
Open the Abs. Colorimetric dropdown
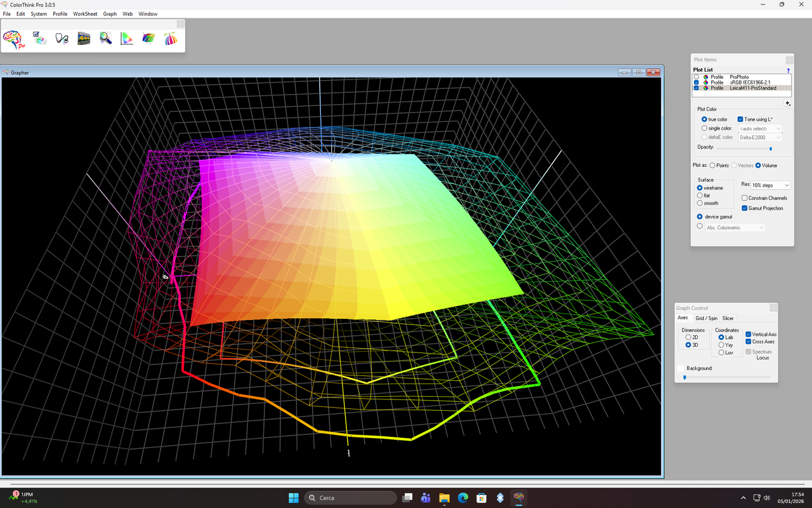(735, 227)
